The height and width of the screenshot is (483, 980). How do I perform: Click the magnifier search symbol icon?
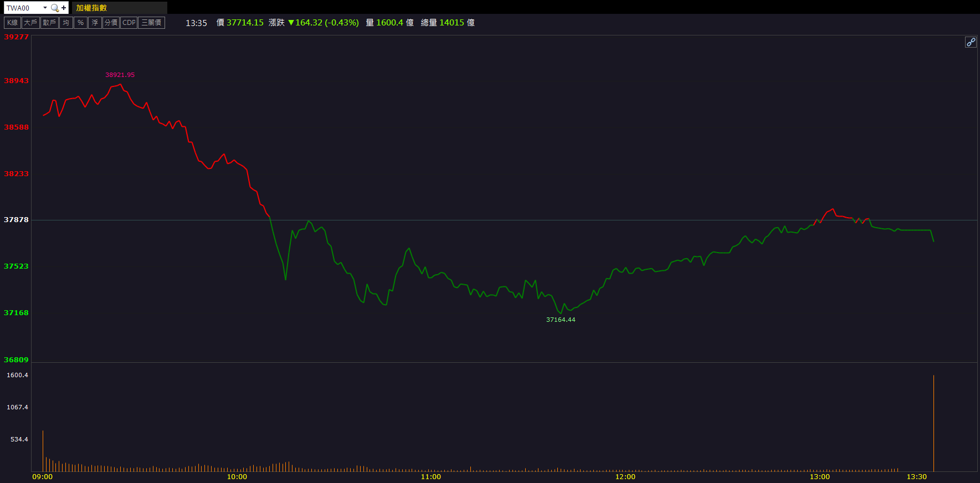(x=54, y=8)
